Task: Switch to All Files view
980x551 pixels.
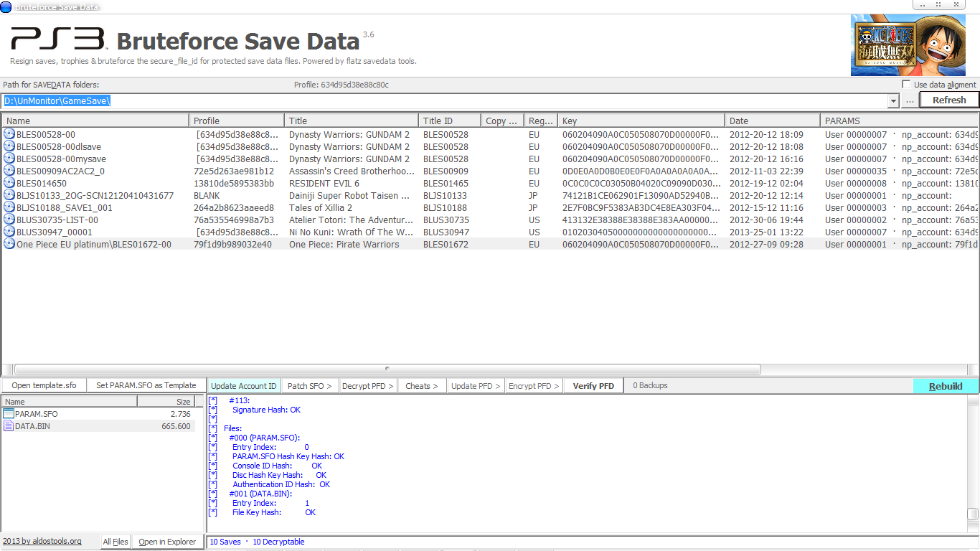Action: pyautogui.click(x=116, y=542)
